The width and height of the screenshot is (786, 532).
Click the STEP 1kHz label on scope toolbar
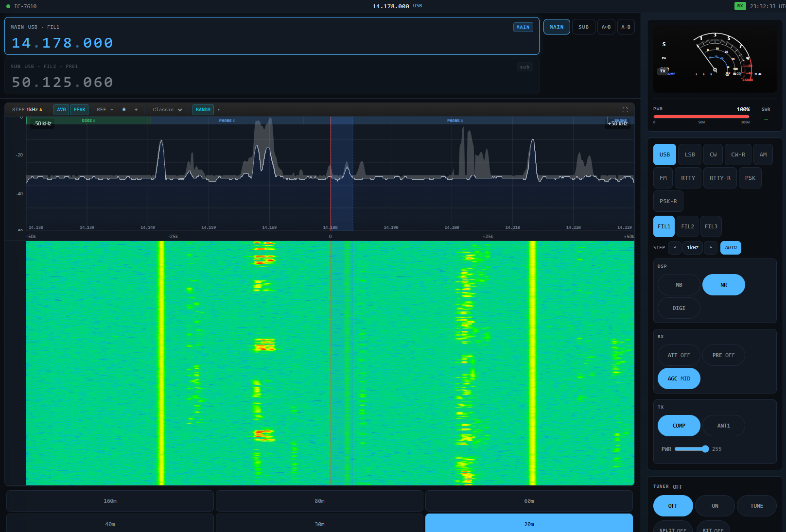[27, 110]
